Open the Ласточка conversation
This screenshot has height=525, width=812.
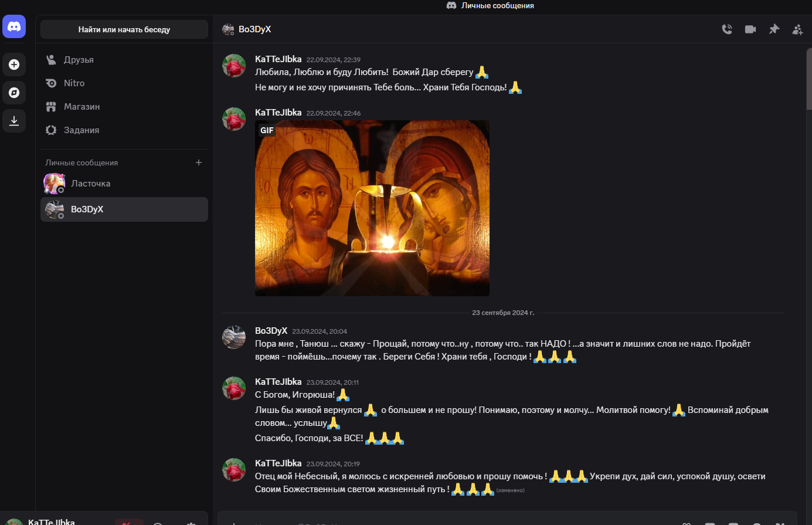click(x=124, y=184)
